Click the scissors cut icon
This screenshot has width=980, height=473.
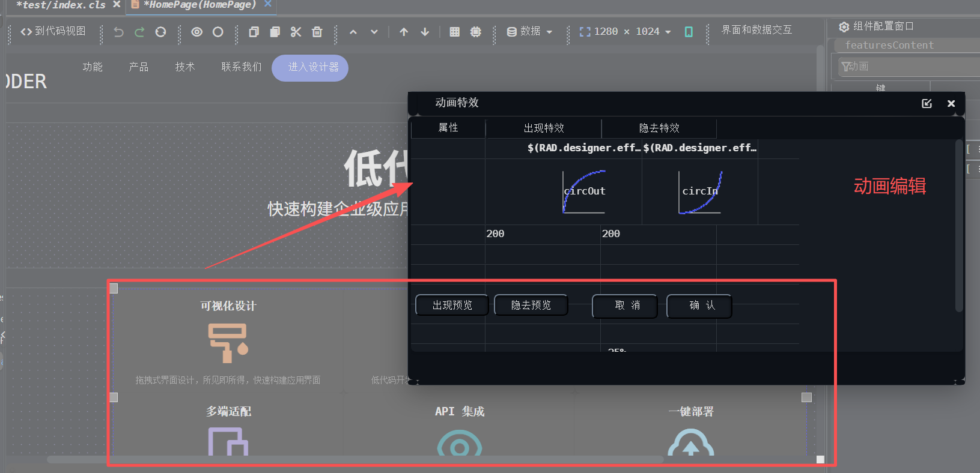pos(296,32)
